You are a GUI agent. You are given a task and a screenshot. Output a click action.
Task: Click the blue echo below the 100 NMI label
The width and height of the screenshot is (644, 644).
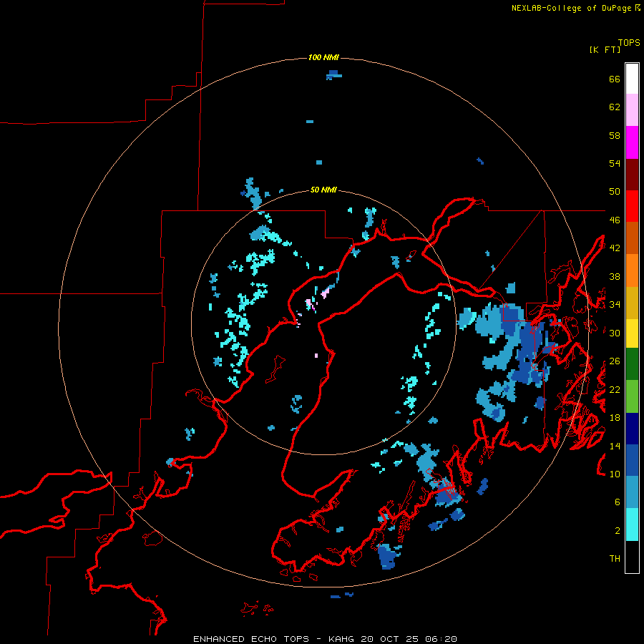point(334,75)
